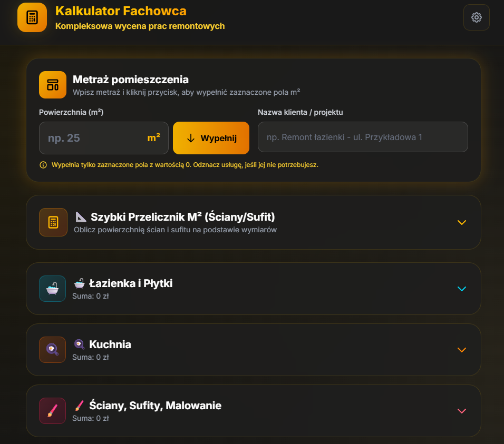Click the triangle ruler emoji near Szybki Przelicznik title
504x444 pixels.
pyautogui.click(x=80, y=218)
